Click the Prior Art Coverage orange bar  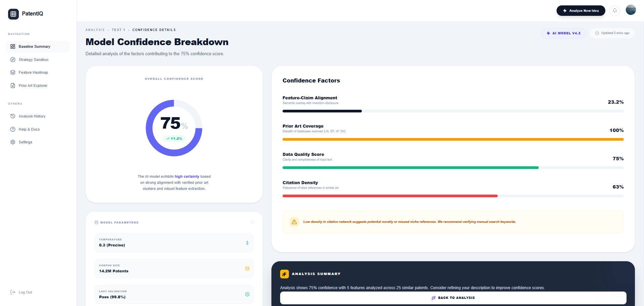point(453,139)
